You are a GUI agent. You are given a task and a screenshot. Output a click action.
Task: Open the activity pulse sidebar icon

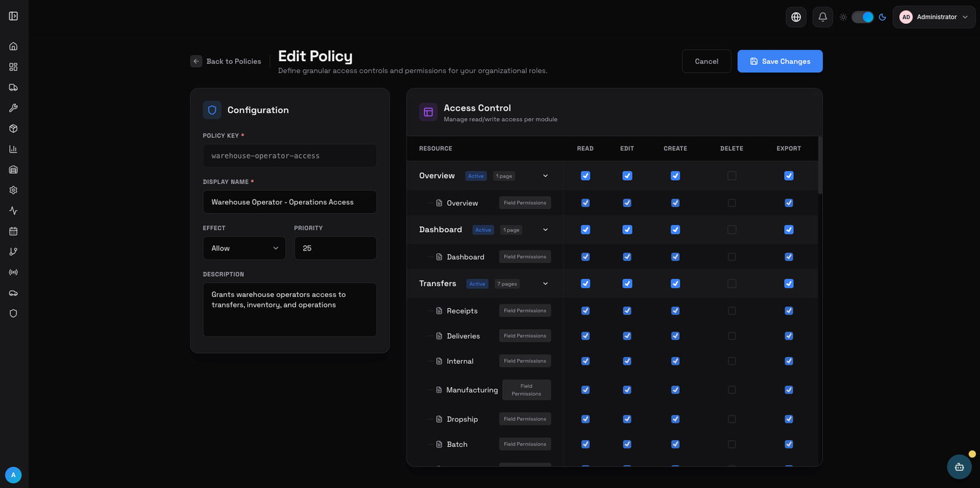pos(13,211)
